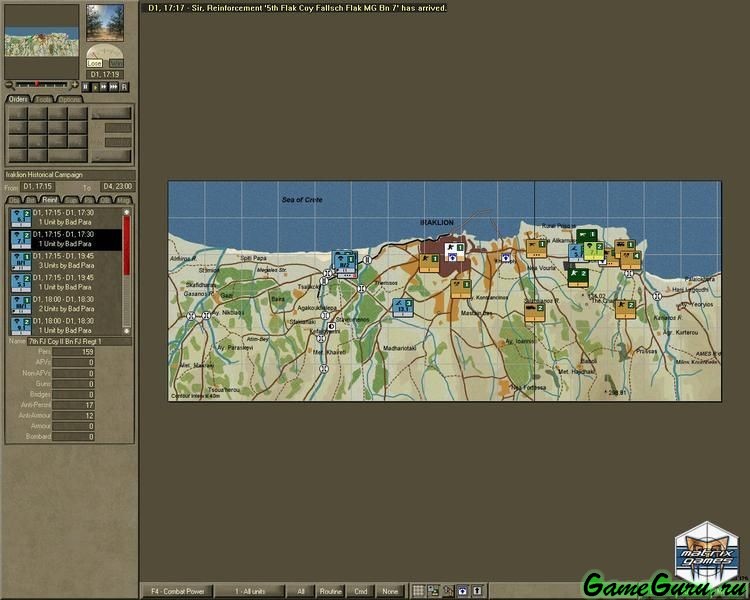This screenshot has width=750, height=600.
Task: Select dark green unit marked 2
Action: (x=578, y=278)
